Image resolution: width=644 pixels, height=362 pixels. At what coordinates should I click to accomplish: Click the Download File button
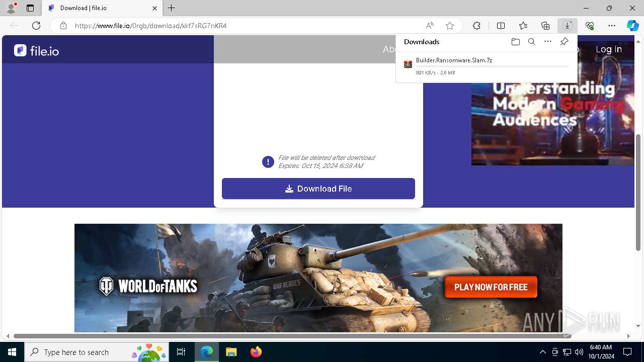[x=318, y=189]
